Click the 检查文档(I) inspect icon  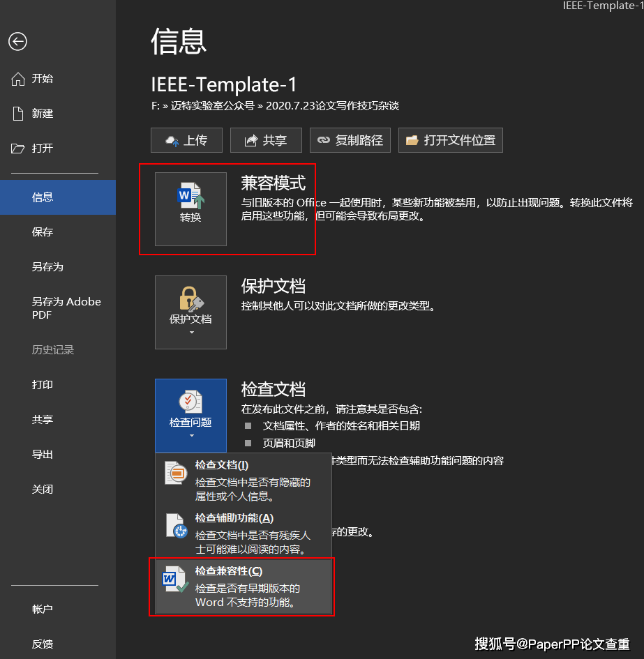(x=176, y=473)
